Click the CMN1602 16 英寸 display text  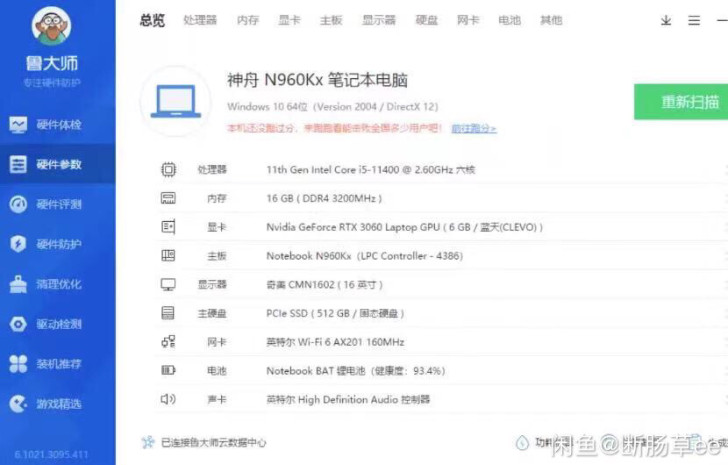point(325,285)
